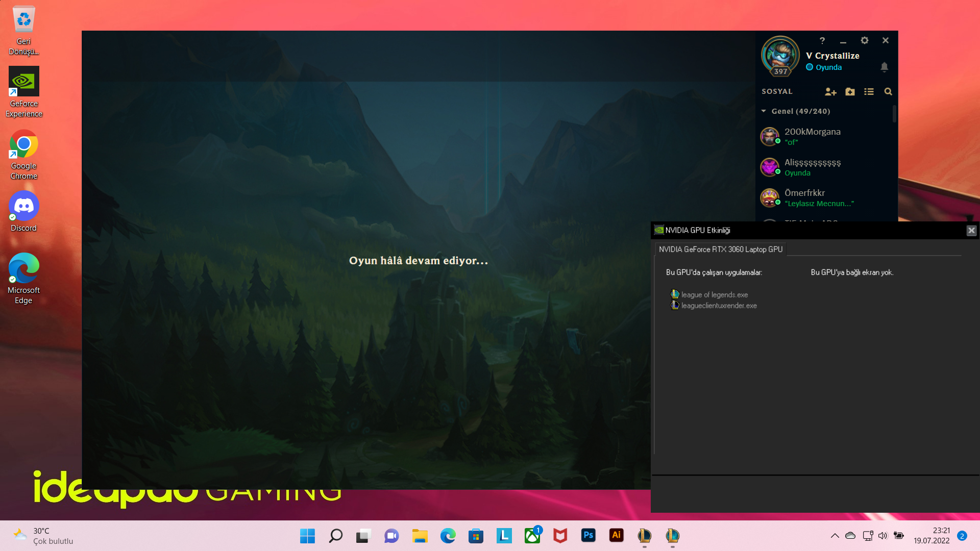Click the OneDrive cloud tray icon

pos(850,536)
